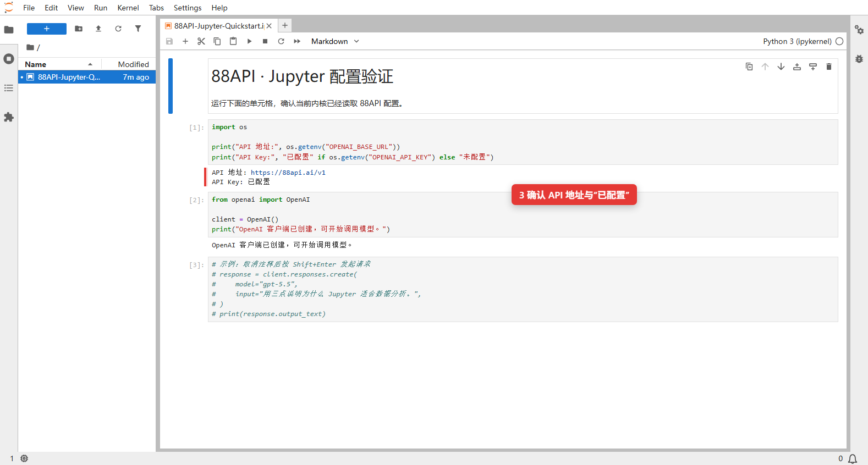The height and width of the screenshot is (465, 868).
Task: Click into code cell 1 with import os
Action: pos(523,142)
